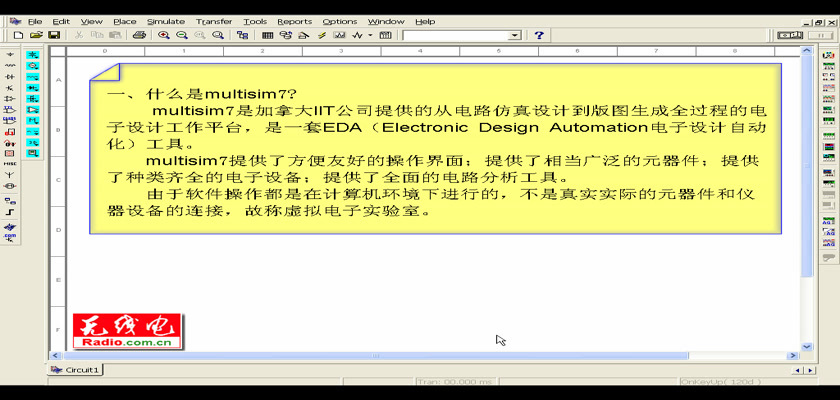Open the Reports menu
Viewport: 840px width, 400px height.
coord(295,21)
